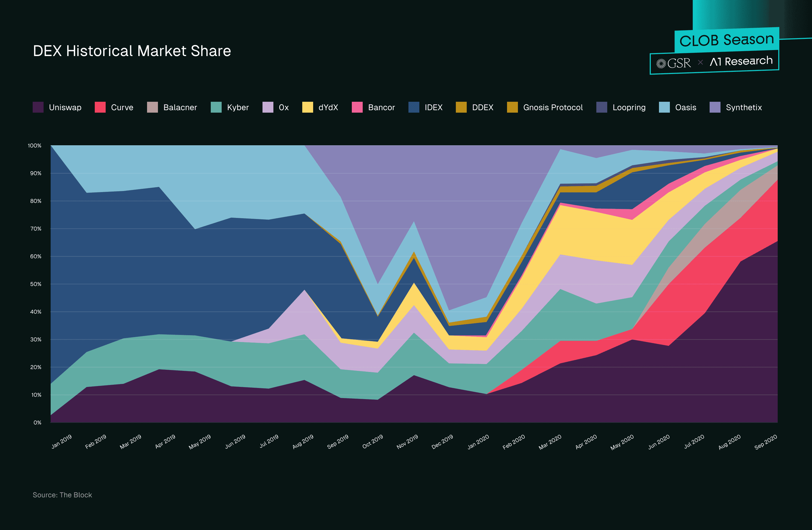
Task: Click the May 2019 x-axis label
Action: pos(200,442)
